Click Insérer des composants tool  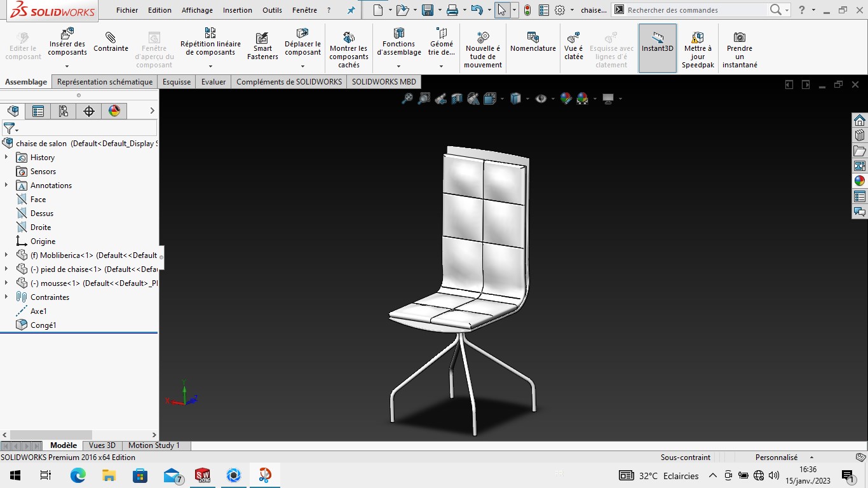[67, 43]
